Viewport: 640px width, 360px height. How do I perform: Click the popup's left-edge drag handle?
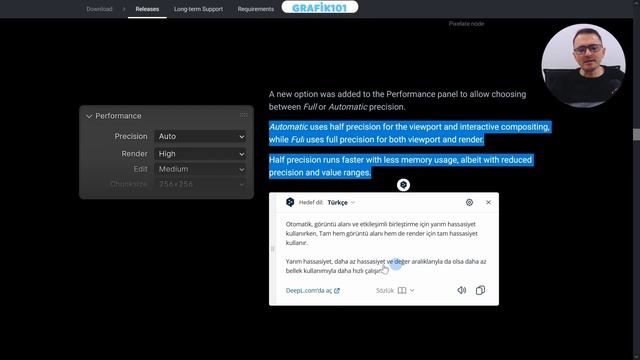273,249
